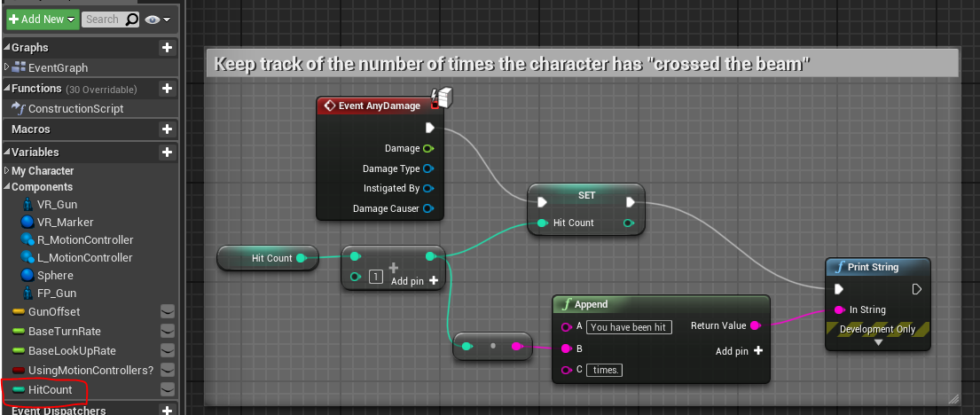Select the Sphere component icon
The height and width of the screenshot is (415, 980).
click(x=27, y=275)
